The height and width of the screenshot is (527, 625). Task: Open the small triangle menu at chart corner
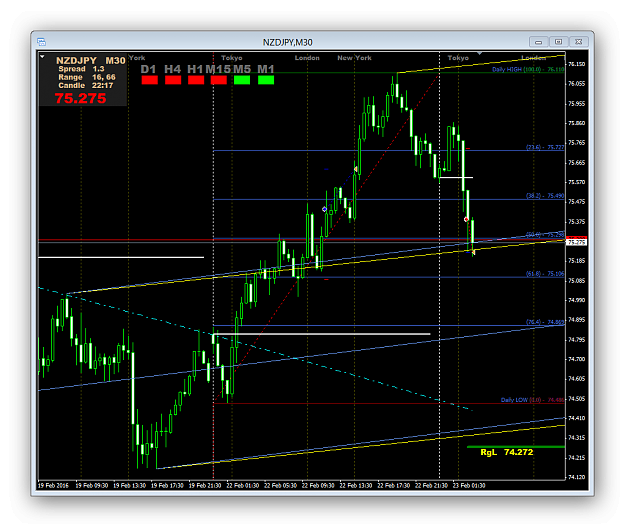tap(42, 57)
